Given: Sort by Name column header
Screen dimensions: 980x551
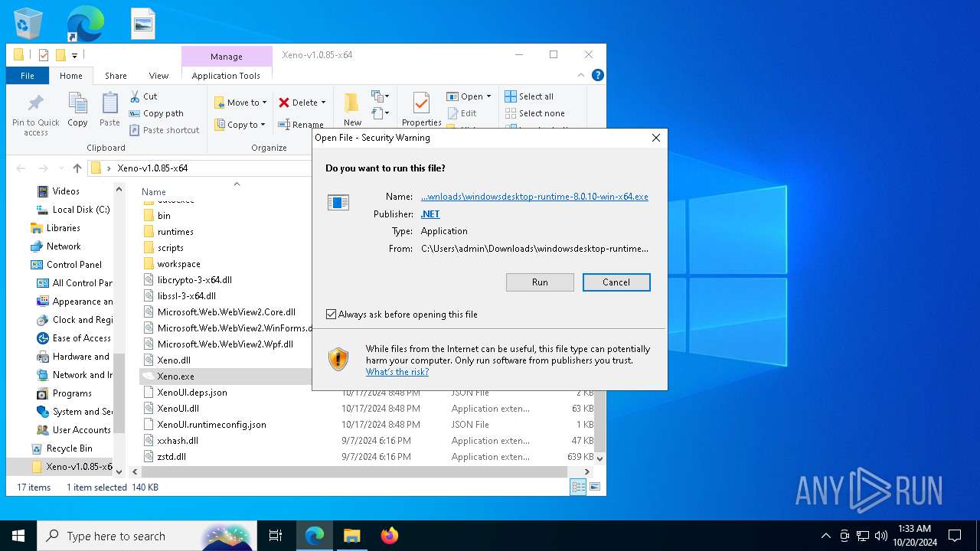Looking at the screenshot, I should click(154, 192).
